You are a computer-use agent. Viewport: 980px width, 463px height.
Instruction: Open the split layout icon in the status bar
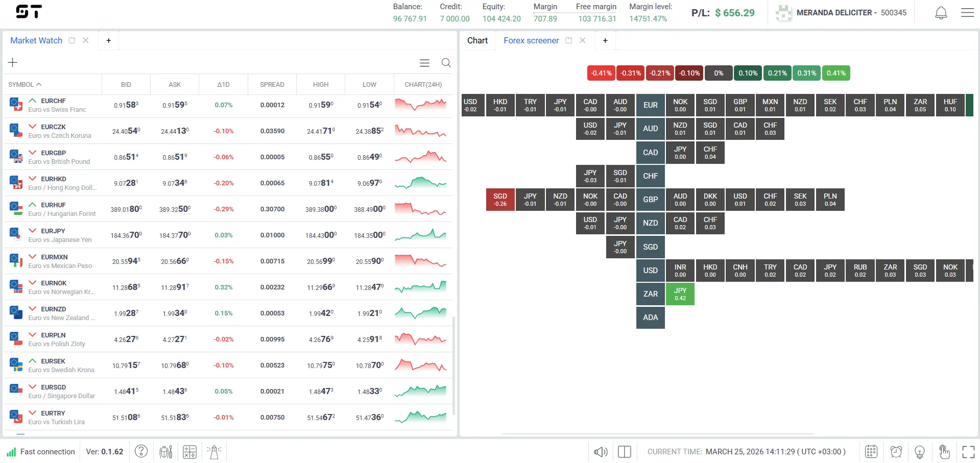[x=624, y=452]
